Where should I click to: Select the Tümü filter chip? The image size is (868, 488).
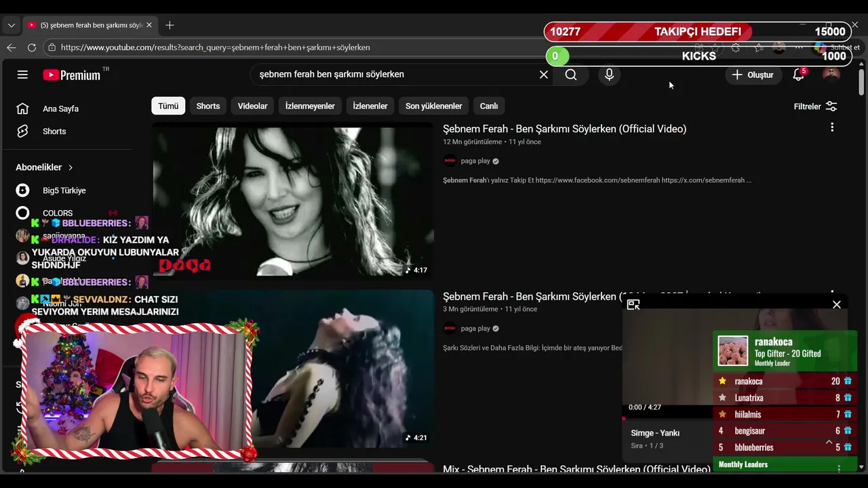coord(168,106)
